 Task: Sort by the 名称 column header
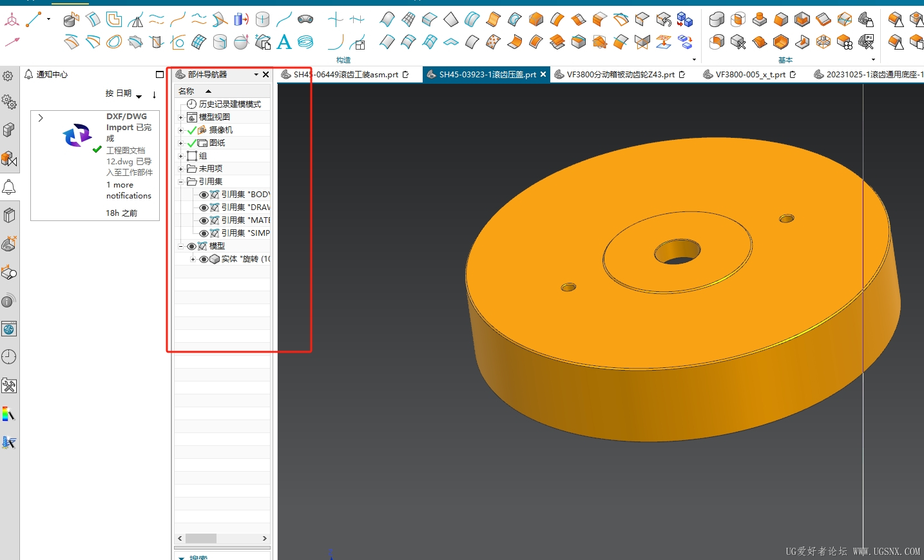coord(222,92)
